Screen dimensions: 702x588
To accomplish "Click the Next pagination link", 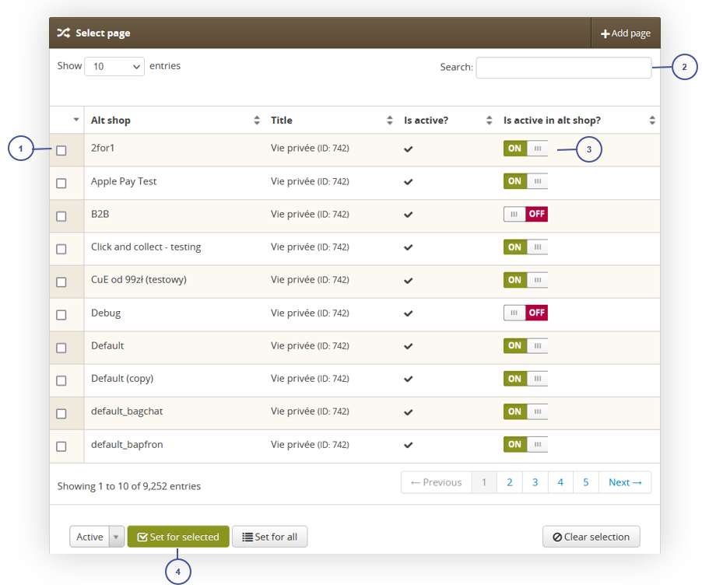I will click(625, 482).
